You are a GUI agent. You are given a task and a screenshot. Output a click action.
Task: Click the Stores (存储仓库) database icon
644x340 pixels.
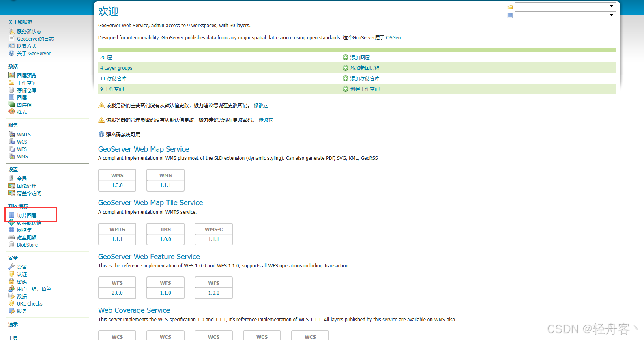11,90
